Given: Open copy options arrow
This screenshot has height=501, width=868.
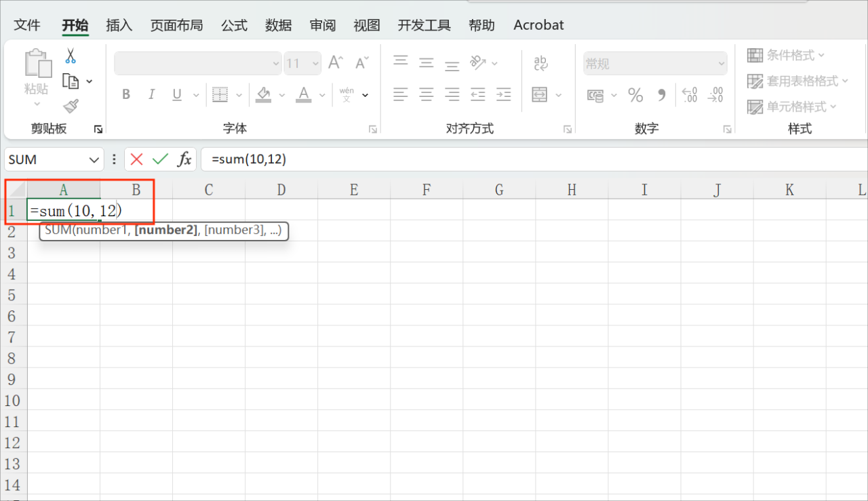Looking at the screenshot, I should [x=90, y=82].
